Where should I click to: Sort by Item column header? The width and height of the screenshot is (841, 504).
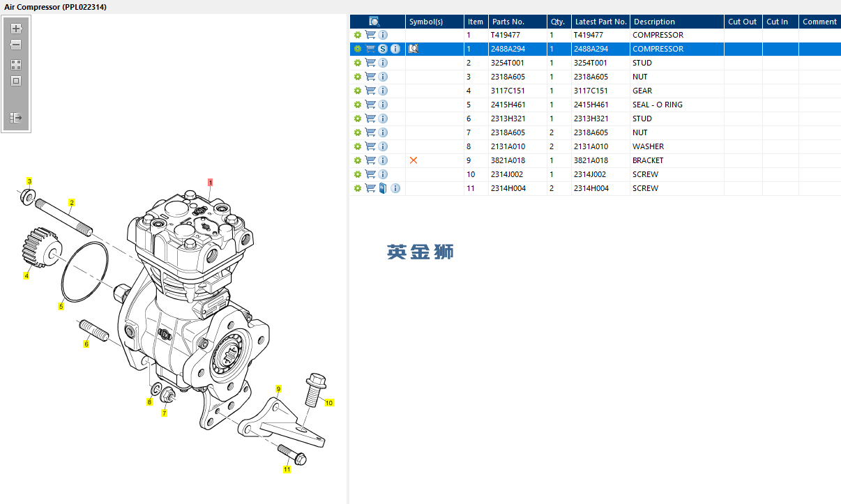click(x=476, y=22)
